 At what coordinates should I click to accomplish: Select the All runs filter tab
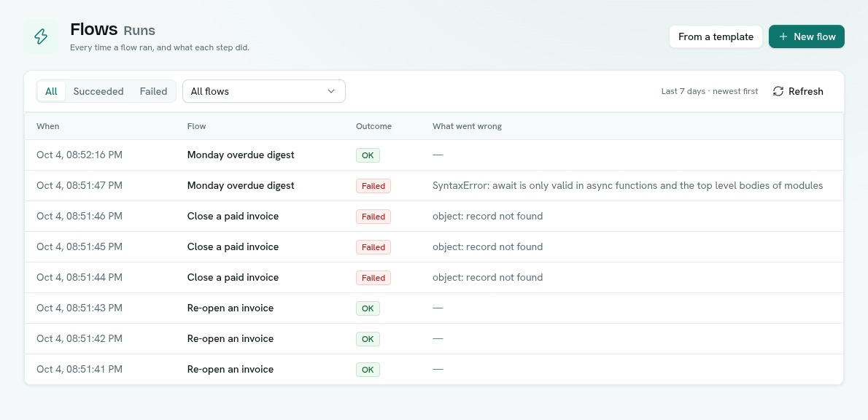(51, 91)
